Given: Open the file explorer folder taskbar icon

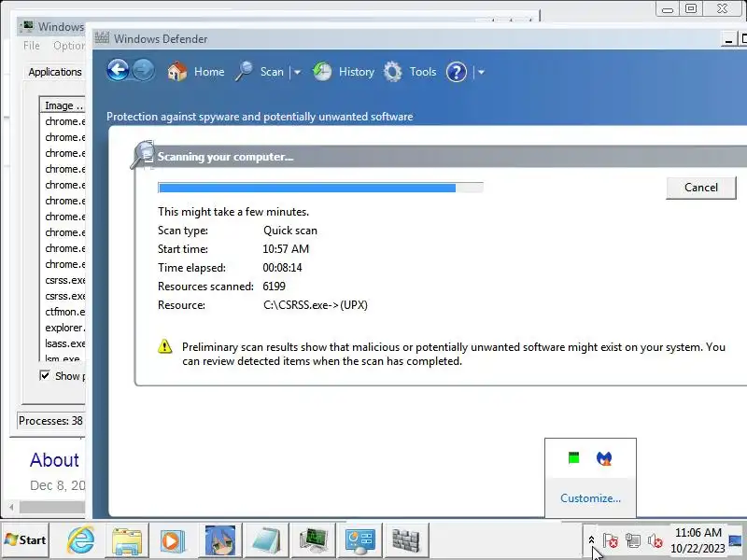Looking at the screenshot, I should [127, 540].
